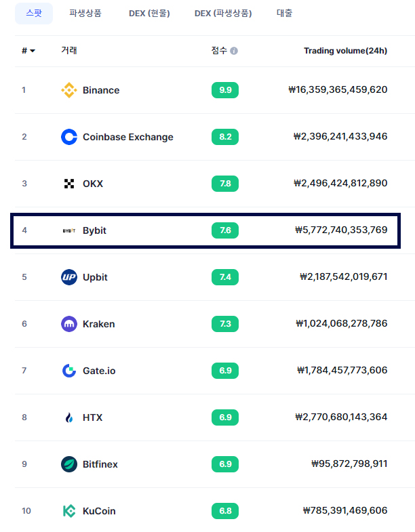Open the Coinbase Exchange name link
The height and width of the screenshot is (532, 415).
[x=128, y=137]
